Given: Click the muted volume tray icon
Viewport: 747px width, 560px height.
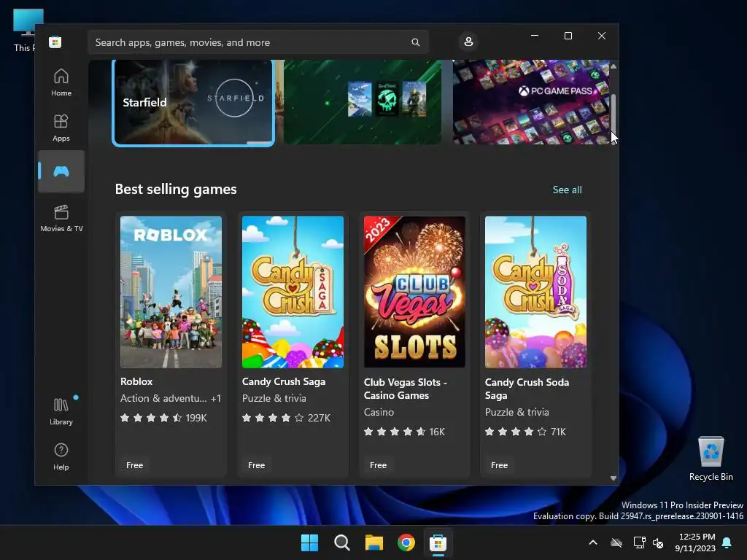Looking at the screenshot, I should pyautogui.click(x=658, y=542).
